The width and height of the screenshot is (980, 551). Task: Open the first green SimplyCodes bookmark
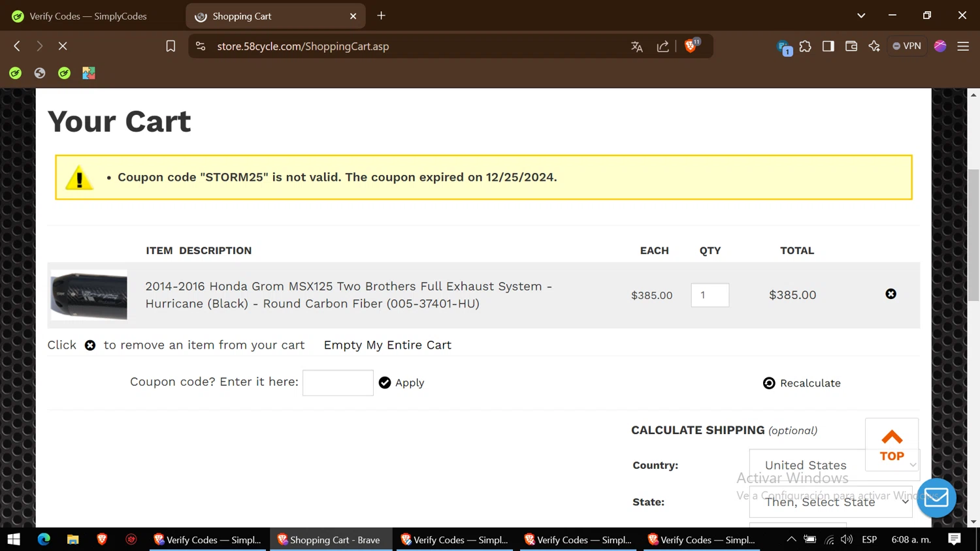(15, 73)
